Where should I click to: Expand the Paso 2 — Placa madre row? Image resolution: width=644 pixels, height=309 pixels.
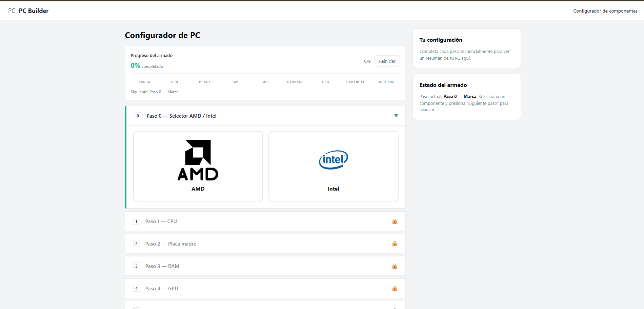pos(265,244)
